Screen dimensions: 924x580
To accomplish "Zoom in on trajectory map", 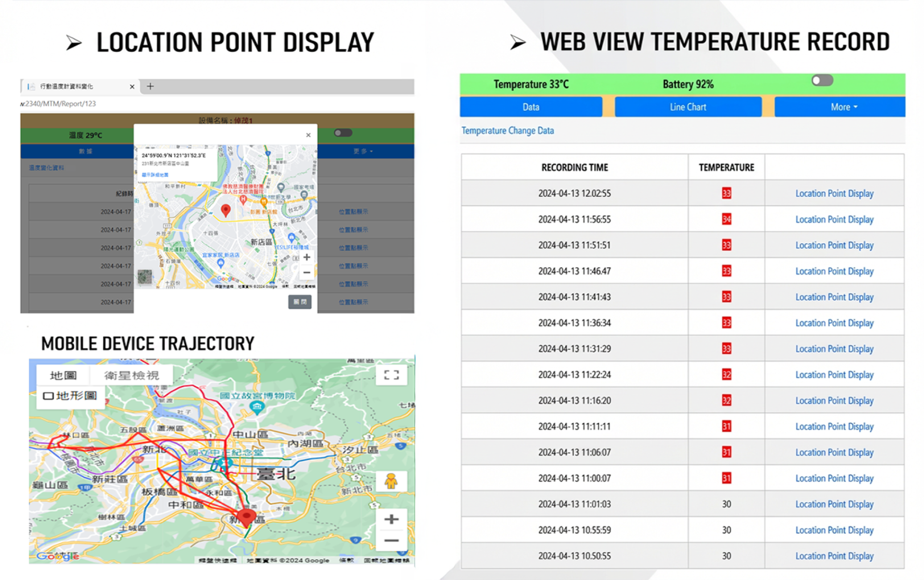I will 391,519.
